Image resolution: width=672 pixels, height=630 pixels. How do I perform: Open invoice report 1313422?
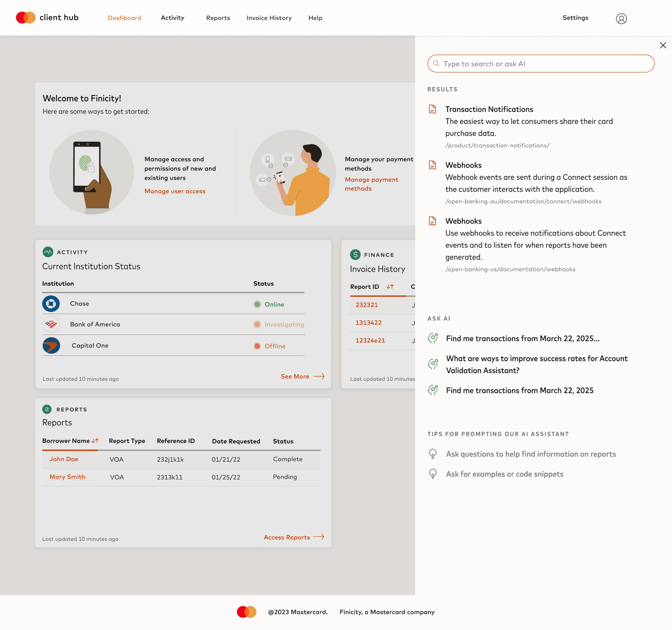click(x=368, y=323)
